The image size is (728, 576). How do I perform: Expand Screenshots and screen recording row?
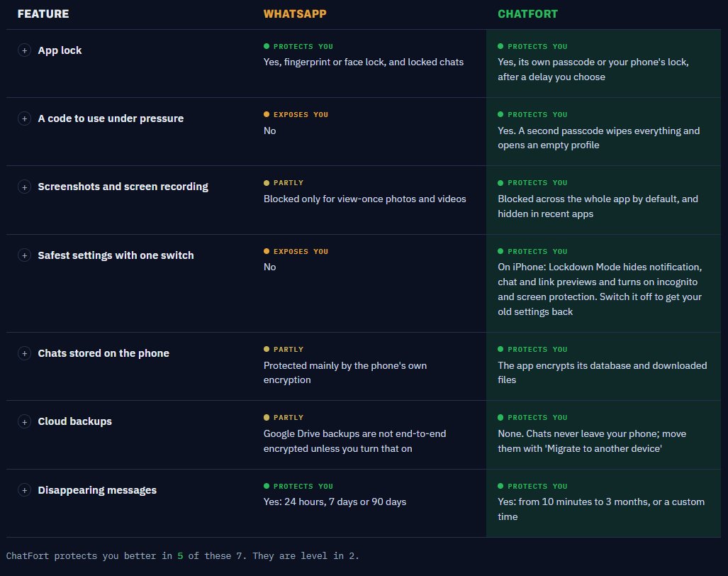[x=25, y=187]
